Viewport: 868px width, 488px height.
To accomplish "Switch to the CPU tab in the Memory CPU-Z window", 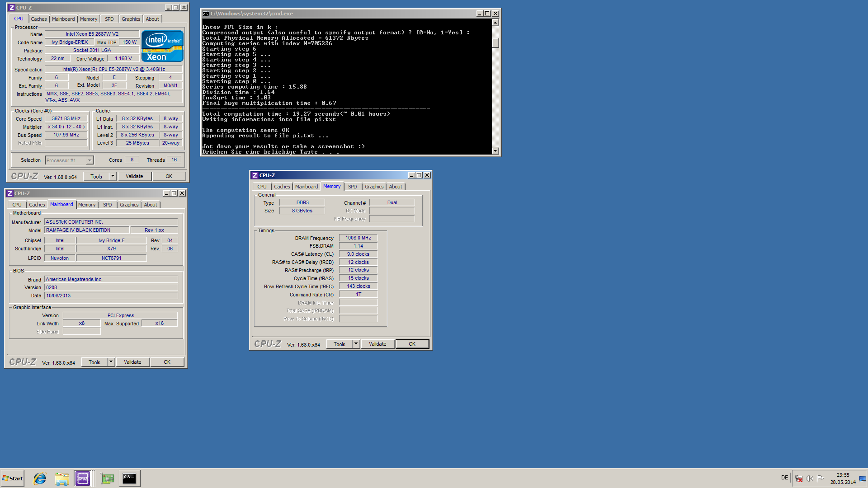I will 262,187.
